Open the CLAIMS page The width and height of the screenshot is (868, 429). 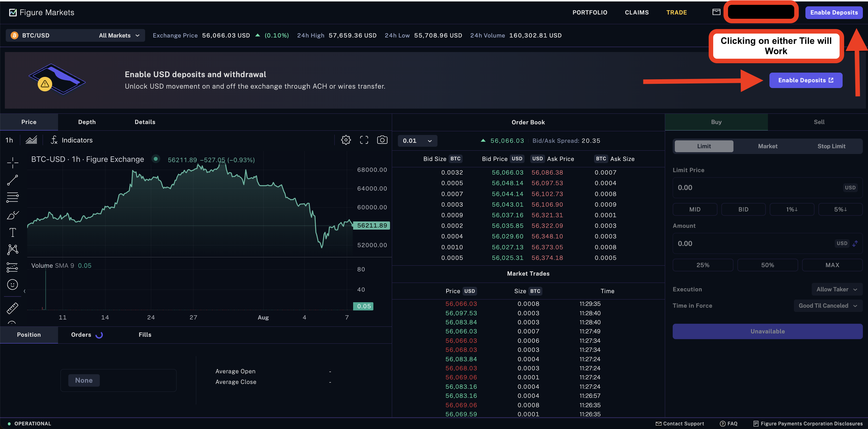(x=636, y=12)
